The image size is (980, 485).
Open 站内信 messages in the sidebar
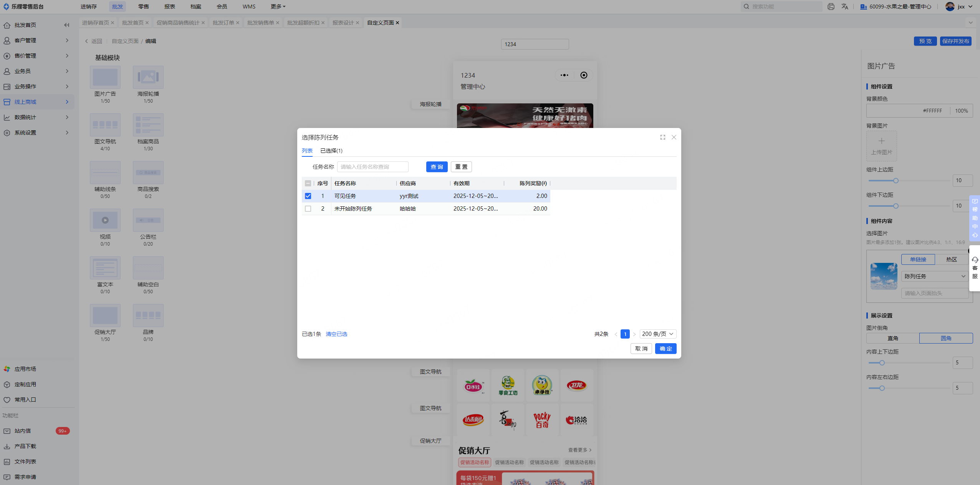(x=23, y=431)
